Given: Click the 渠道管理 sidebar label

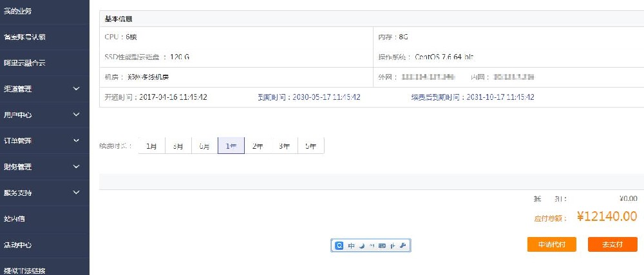Looking at the screenshot, I should coord(17,89).
